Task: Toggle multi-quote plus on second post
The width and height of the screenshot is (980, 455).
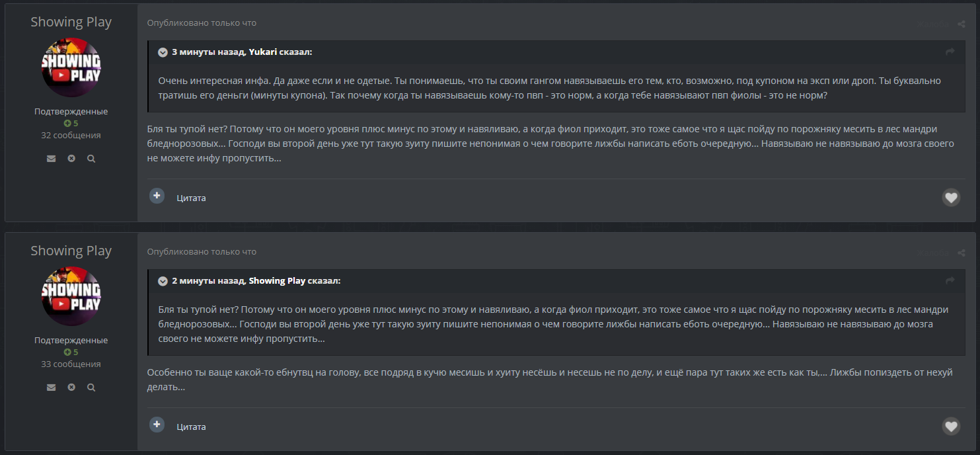Action: point(157,425)
